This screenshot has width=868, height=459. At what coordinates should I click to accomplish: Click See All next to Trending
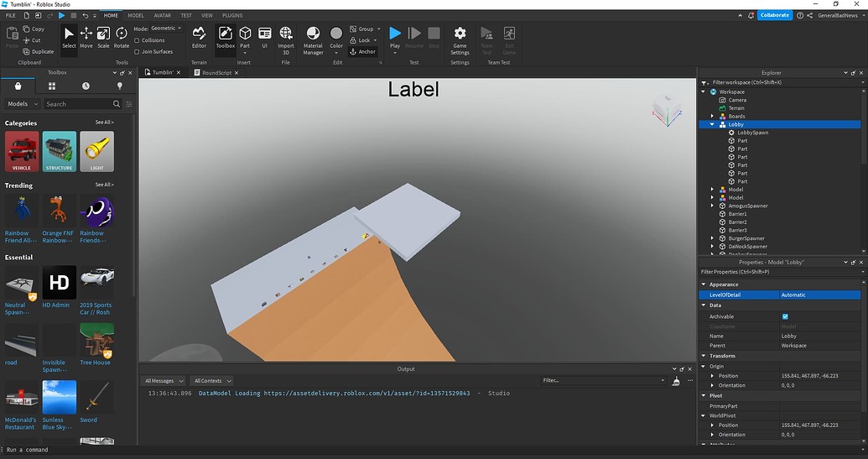coord(104,185)
